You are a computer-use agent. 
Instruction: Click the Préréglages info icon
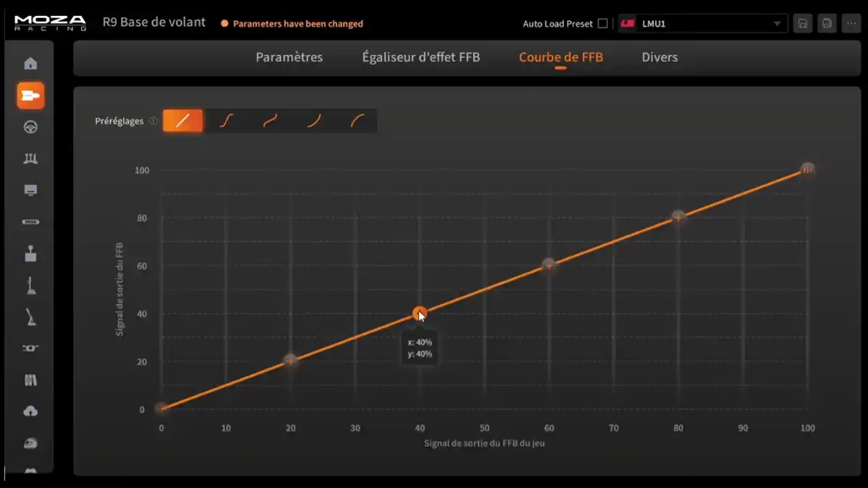pos(153,121)
